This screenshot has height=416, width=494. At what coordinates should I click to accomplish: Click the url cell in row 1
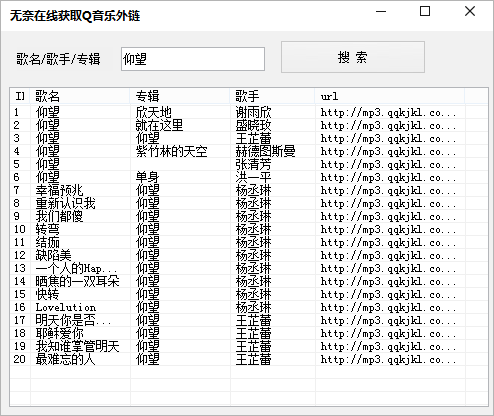point(388,113)
